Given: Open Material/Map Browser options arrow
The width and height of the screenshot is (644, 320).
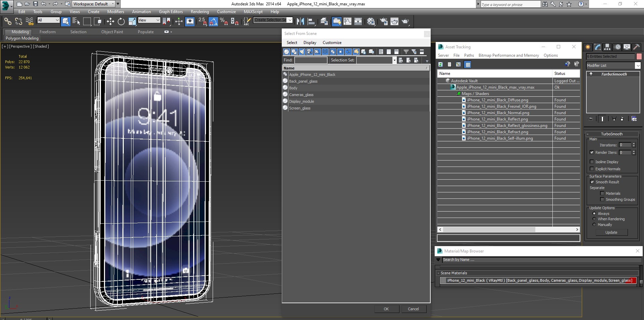Looking at the screenshot, I should [x=438, y=260].
